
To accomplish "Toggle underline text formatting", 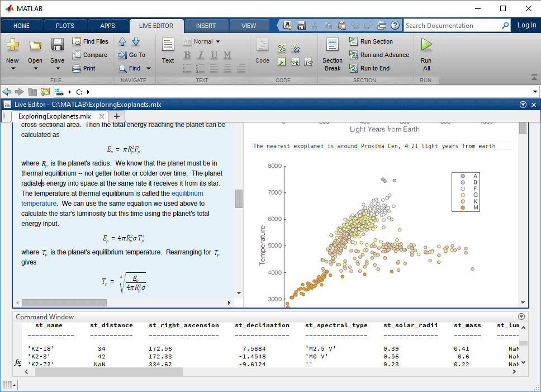I will point(213,55).
